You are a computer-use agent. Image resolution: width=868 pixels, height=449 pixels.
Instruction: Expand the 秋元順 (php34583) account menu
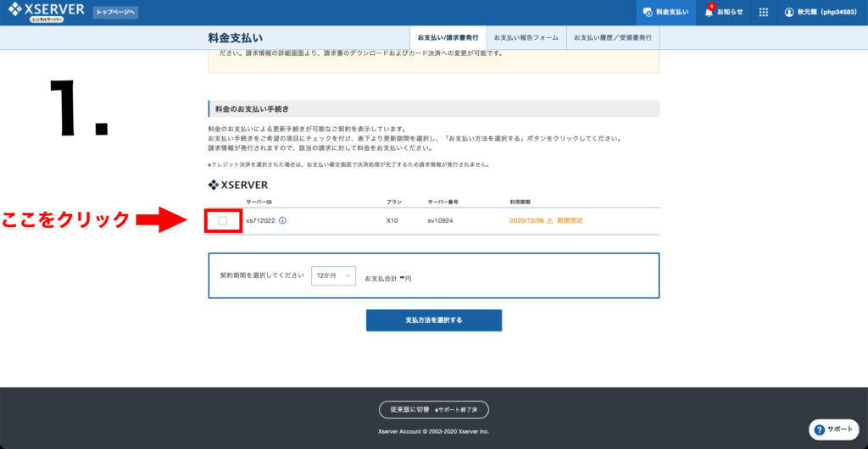(825, 12)
